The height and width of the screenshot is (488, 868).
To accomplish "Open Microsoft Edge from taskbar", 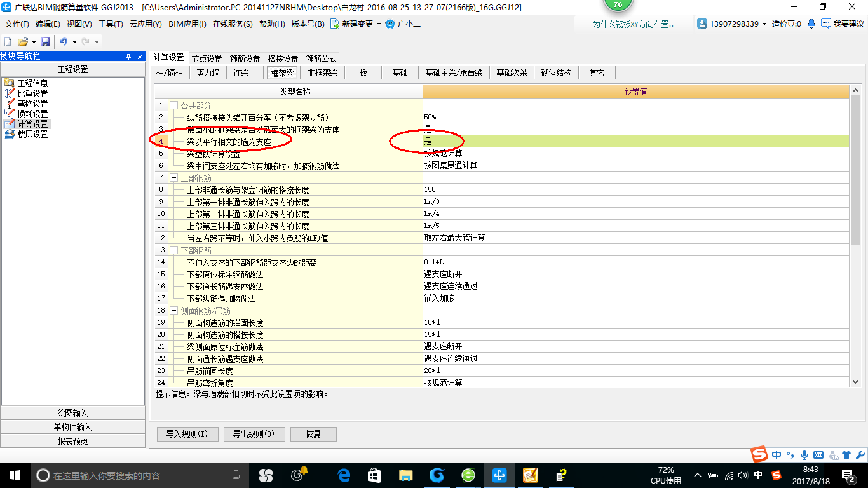I will [x=344, y=475].
